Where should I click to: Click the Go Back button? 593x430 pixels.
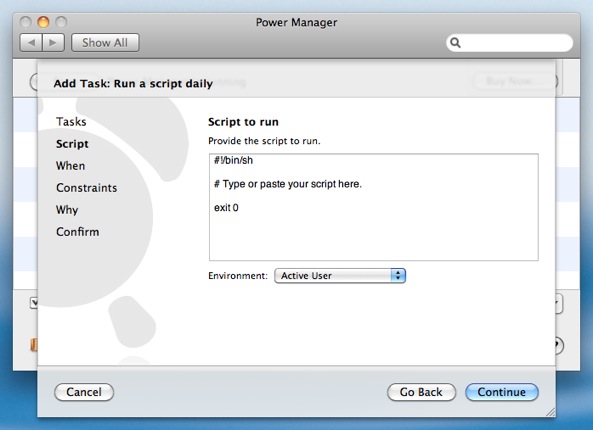point(421,392)
